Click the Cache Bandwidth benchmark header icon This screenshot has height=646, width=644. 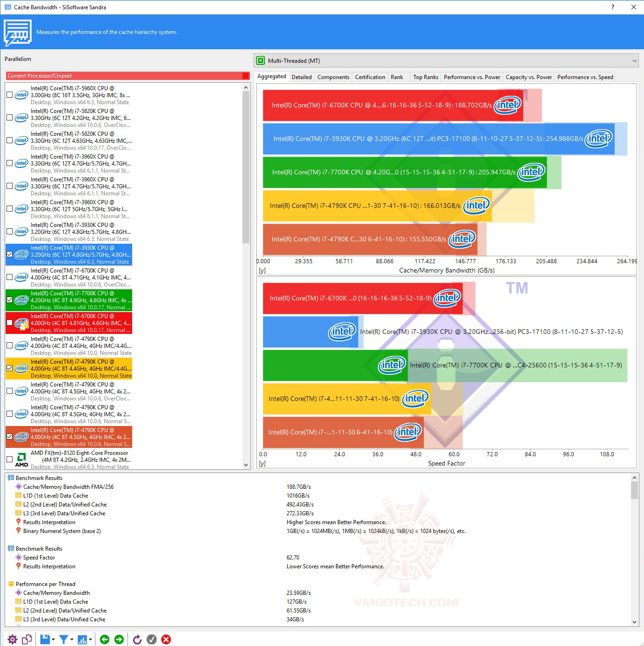(18, 33)
